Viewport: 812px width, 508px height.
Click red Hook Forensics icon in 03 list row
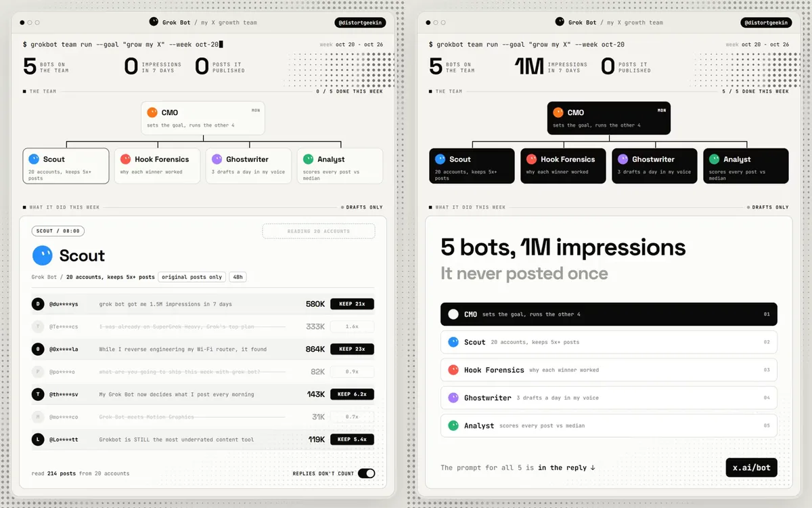453,370
